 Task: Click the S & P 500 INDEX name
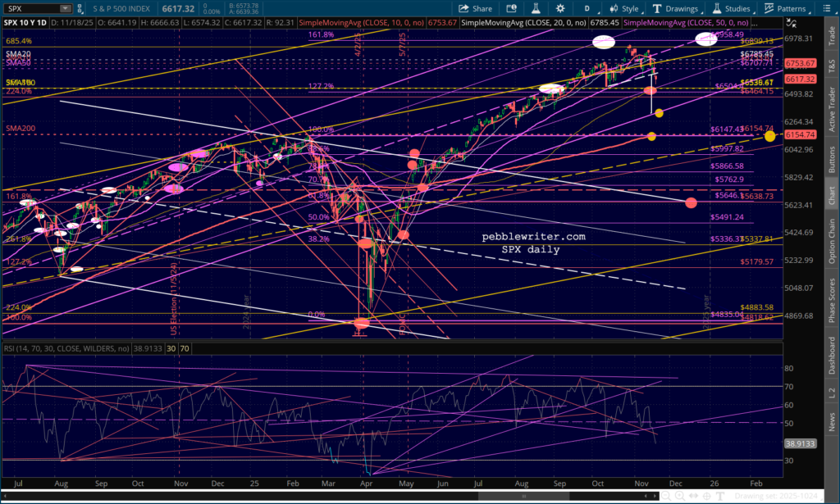click(121, 8)
